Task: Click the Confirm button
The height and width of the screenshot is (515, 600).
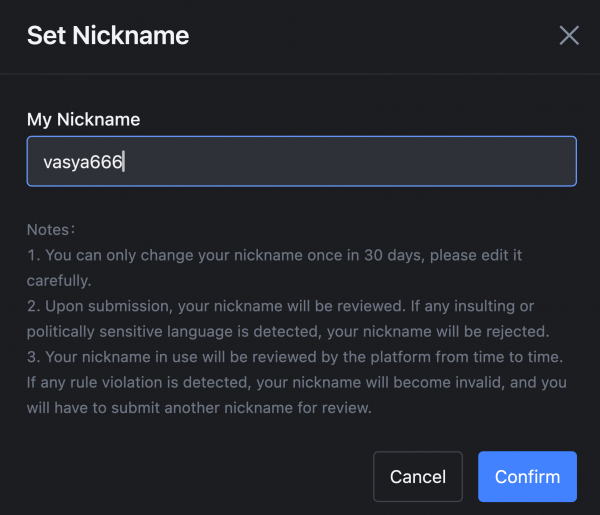Action: pyautogui.click(x=527, y=476)
